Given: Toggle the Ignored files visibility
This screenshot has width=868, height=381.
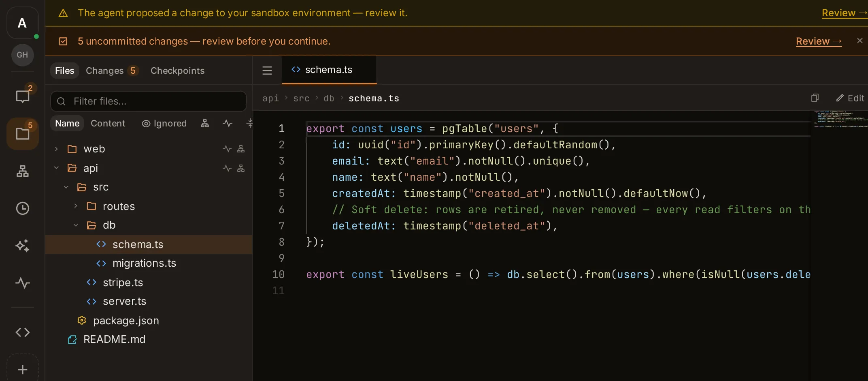Looking at the screenshot, I should coord(164,123).
